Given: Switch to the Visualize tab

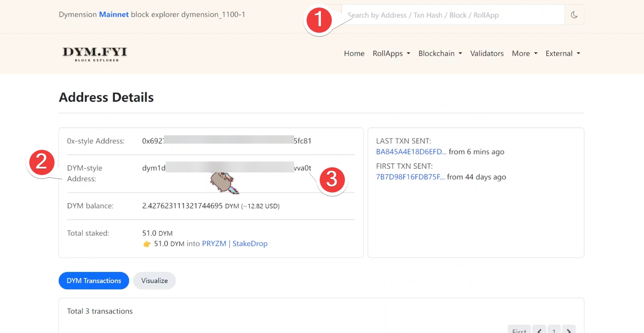Looking at the screenshot, I should [154, 281].
